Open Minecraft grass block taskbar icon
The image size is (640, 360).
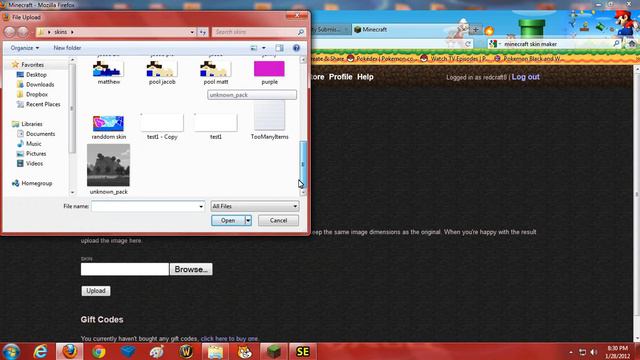click(273, 351)
